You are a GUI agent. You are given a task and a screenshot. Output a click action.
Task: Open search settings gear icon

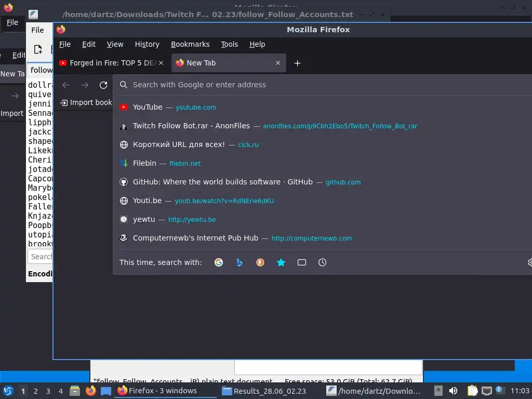coord(530,262)
